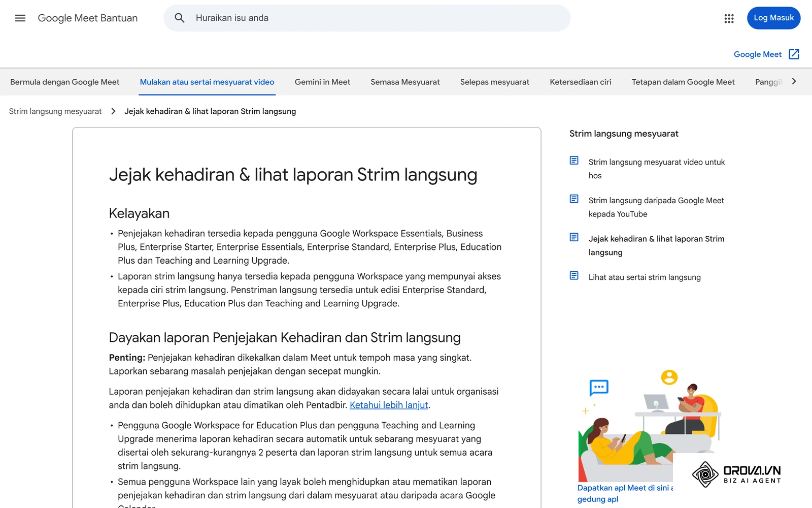Open Tetapan dalam Google Meet tab
This screenshot has width=812, height=508.
(683, 82)
